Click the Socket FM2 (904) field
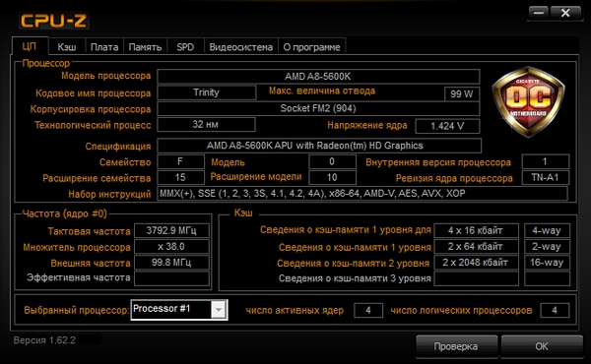 [318, 108]
